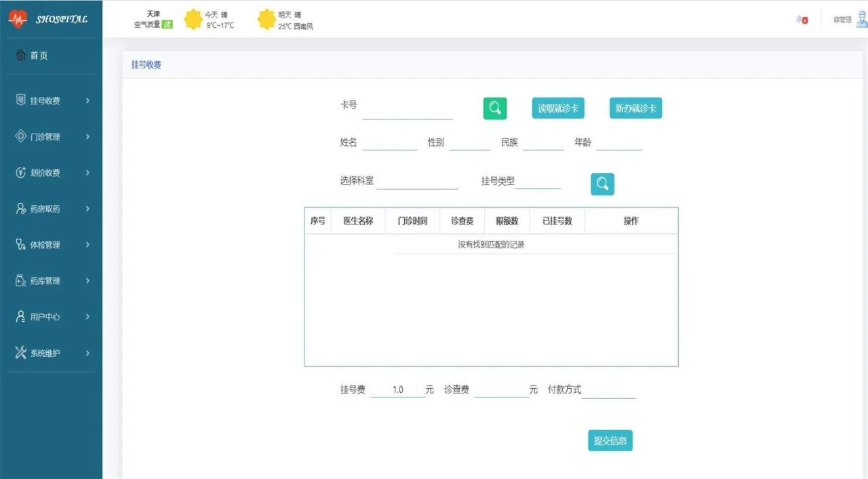The height and width of the screenshot is (479, 868).
Task: Click the blue department search magnifier icon
Action: point(602,184)
